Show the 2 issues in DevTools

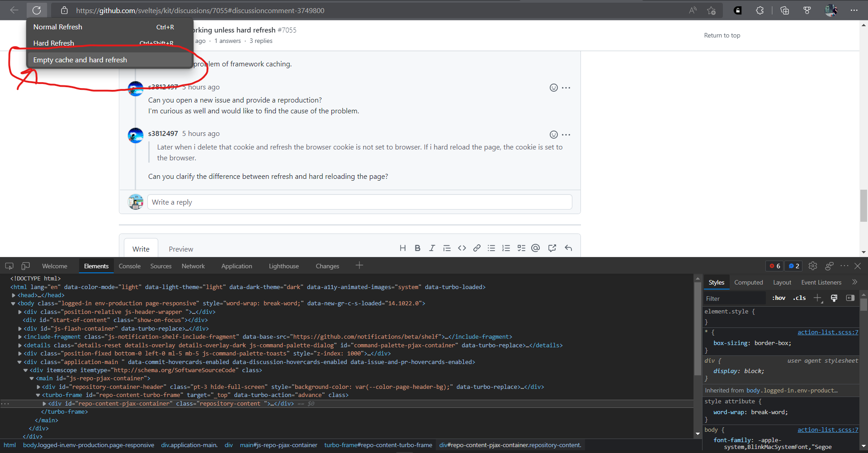click(x=794, y=266)
